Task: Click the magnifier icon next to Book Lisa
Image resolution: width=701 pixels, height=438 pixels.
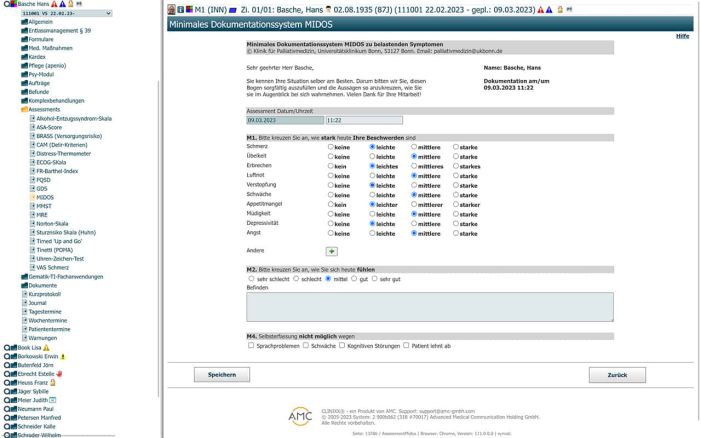Action: (x=8, y=347)
